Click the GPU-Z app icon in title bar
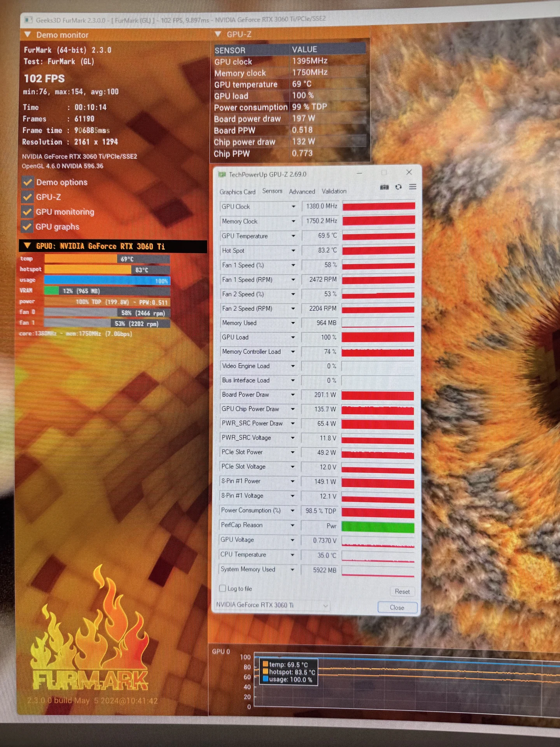560x747 pixels. [x=222, y=175]
